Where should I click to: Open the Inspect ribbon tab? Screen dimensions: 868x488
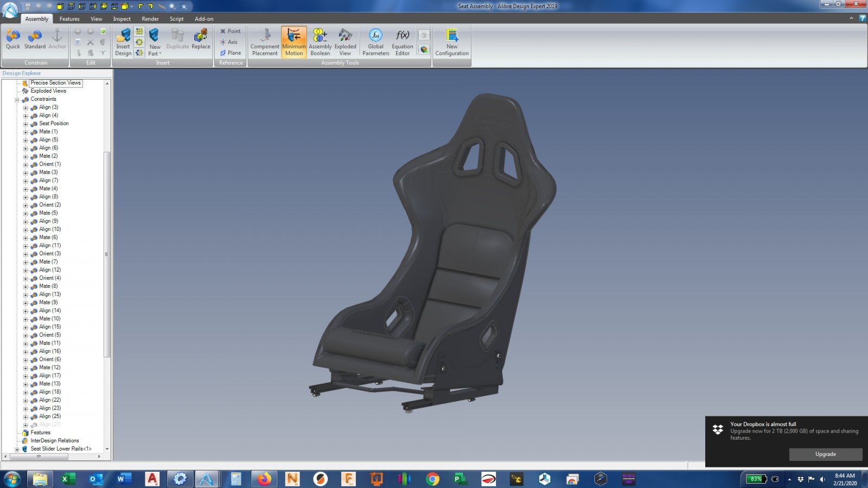coord(122,19)
